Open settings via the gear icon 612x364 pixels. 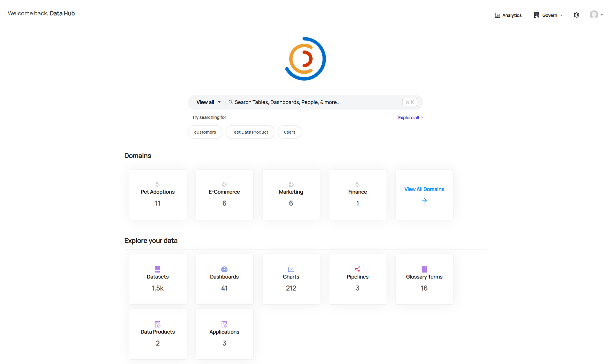coord(577,15)
